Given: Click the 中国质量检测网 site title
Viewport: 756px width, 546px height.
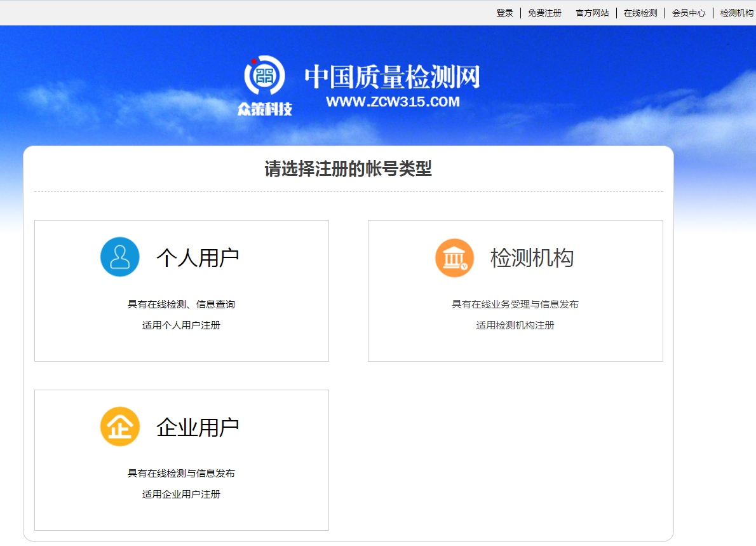Looking at the screenshot, I should pyautogui.click(x=392, y=77).
